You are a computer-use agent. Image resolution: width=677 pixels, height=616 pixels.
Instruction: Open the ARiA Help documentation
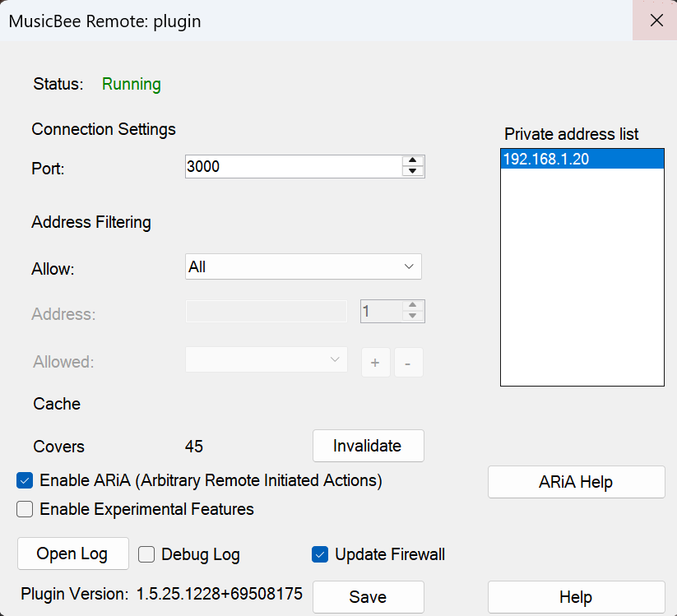point(576,482)
